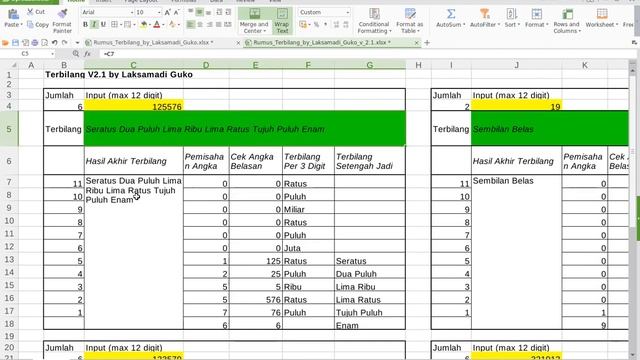The image size is (640, 360).
Task: Expand Merge and Center dropdown arrow
Action: (265, 31)
